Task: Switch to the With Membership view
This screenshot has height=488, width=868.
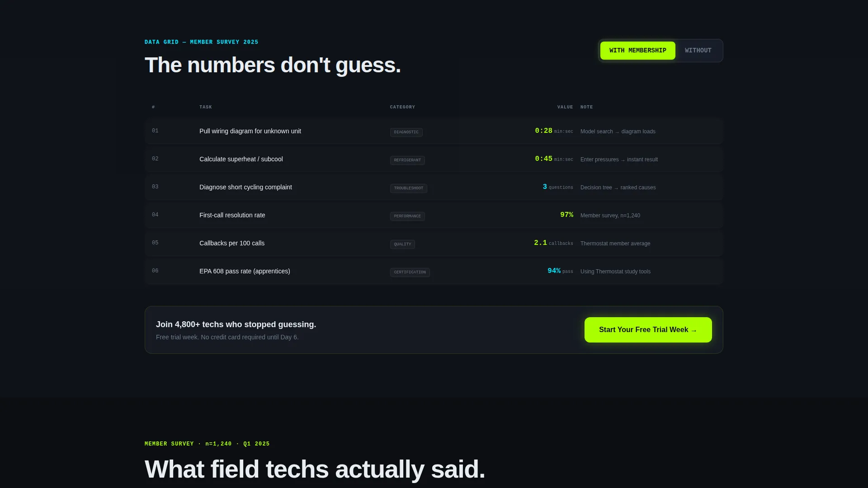Action: [x=637, y=51]
